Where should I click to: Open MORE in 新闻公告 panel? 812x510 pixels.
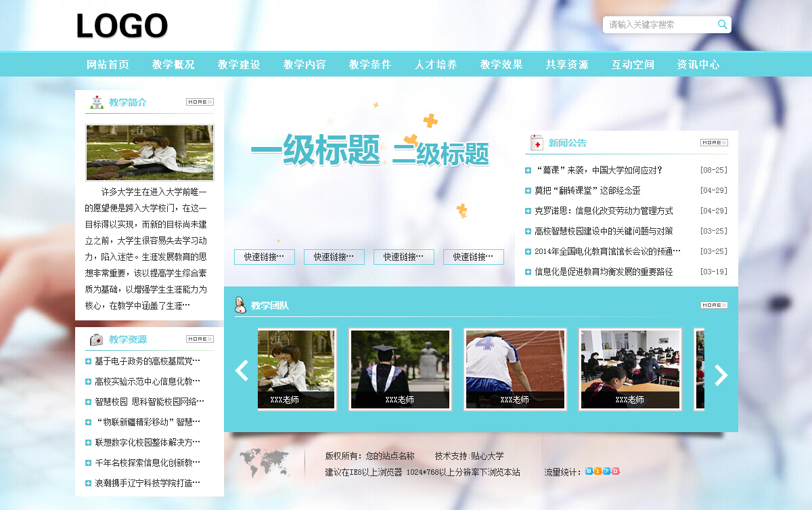(713, 143)
